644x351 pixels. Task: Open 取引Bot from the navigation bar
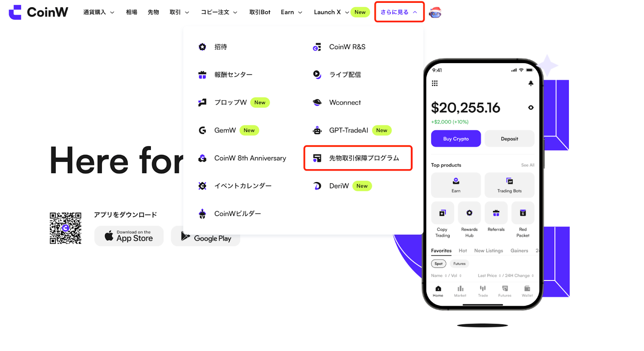[x=260, y=12]
